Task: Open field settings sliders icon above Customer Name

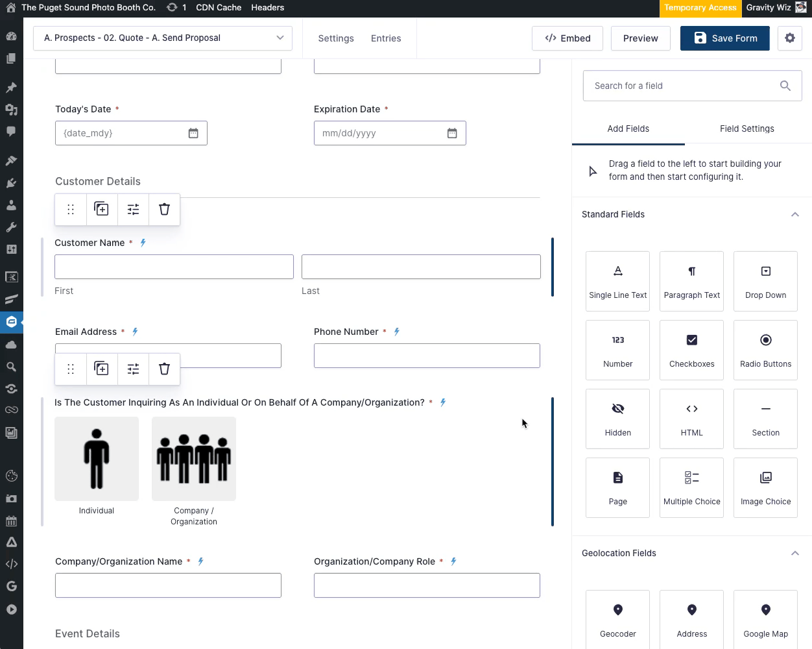Action: pos(133,209)
